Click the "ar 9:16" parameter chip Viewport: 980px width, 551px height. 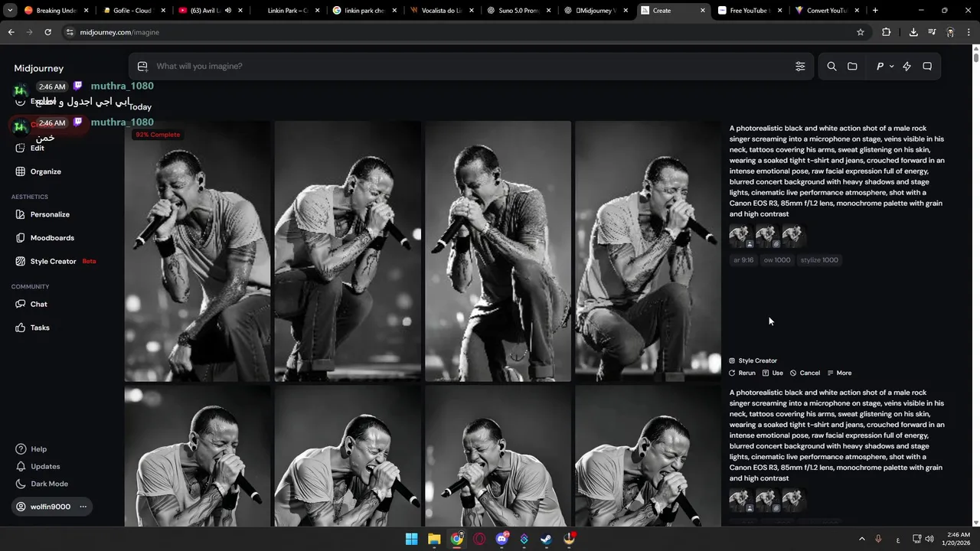click(x=743, y=260)
